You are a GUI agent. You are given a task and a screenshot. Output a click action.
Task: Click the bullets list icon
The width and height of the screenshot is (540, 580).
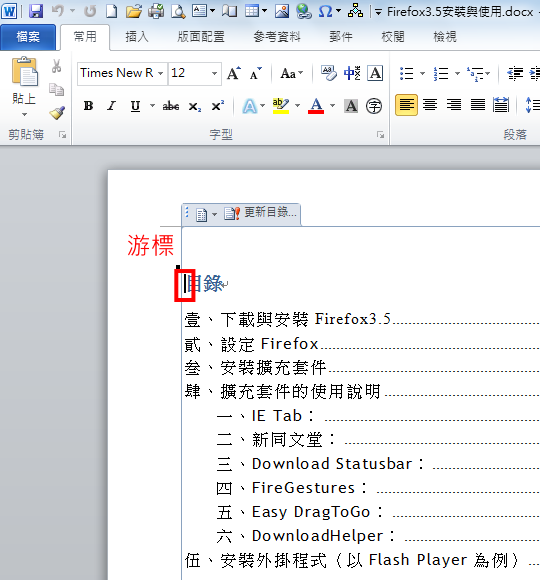[407, 73]
